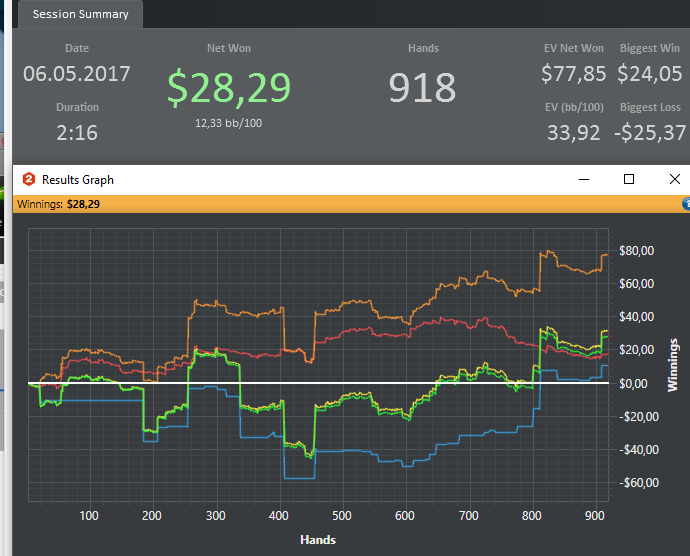The image size is (690, 556).
Task: Click the $20,00 axis label
Action: (x=636, y=350)
